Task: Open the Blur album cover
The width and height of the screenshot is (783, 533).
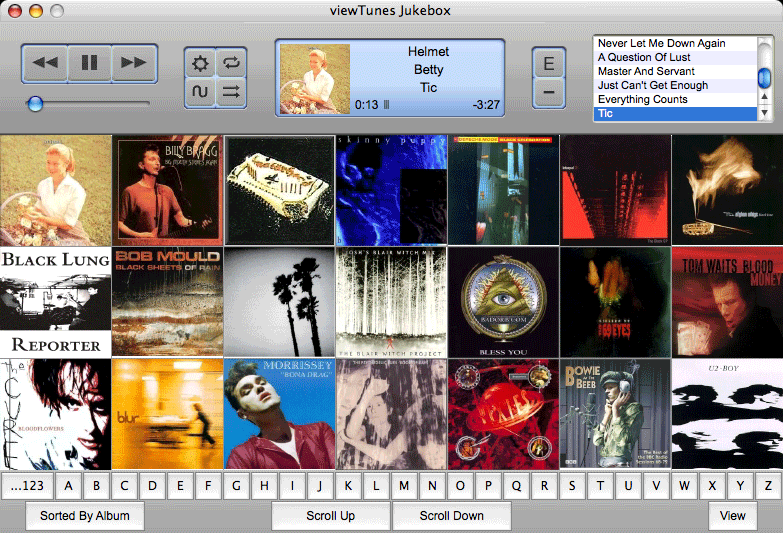Action: (168, 414)
